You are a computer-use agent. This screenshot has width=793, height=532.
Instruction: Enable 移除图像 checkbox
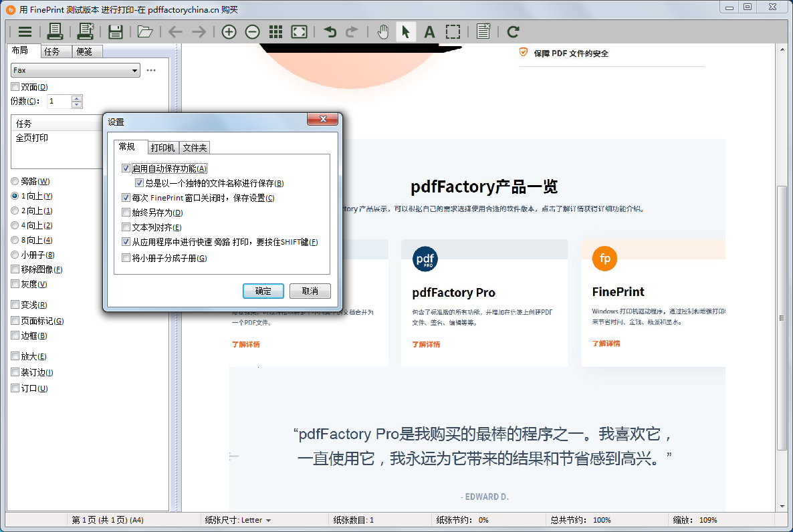(x=15, y=269)
